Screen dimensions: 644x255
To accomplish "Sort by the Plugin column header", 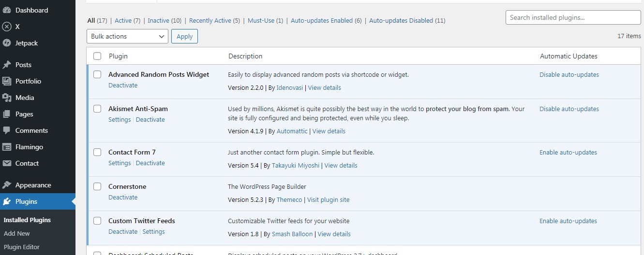I will coord(118,56).
